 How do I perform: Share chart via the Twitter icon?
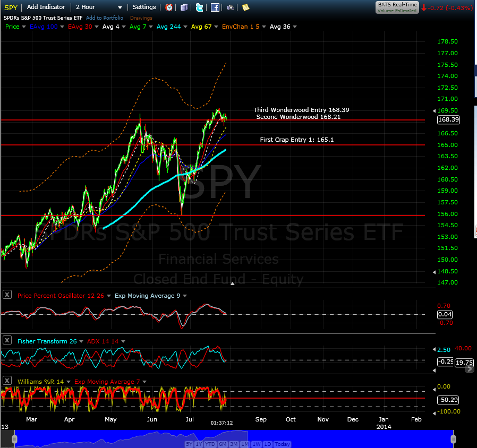pyautogui.click(x=200, y=7)
